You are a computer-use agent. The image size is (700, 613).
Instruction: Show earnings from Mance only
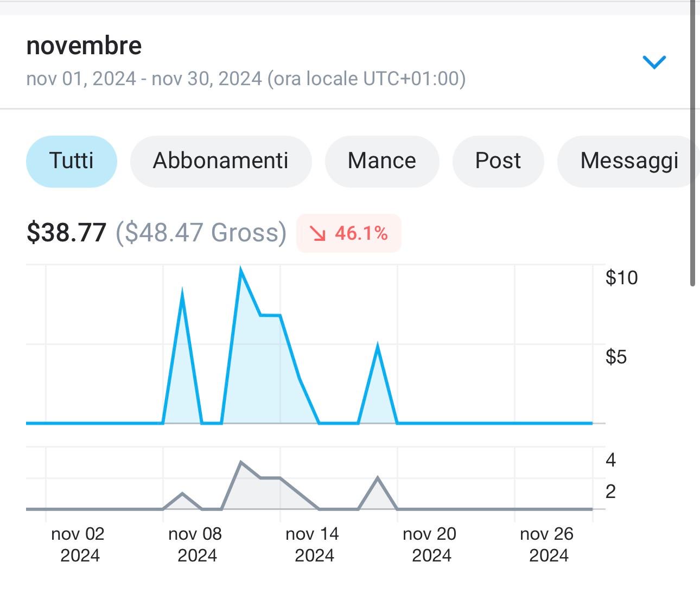point(381,161)
